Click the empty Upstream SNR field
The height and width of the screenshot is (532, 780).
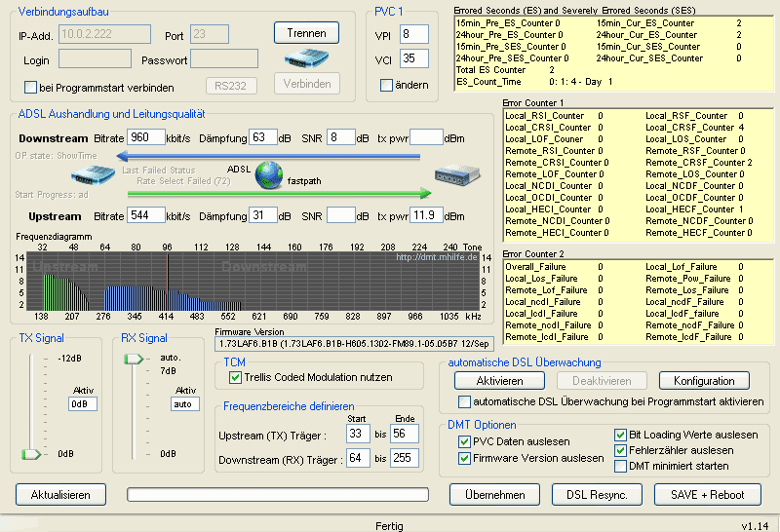340,215
